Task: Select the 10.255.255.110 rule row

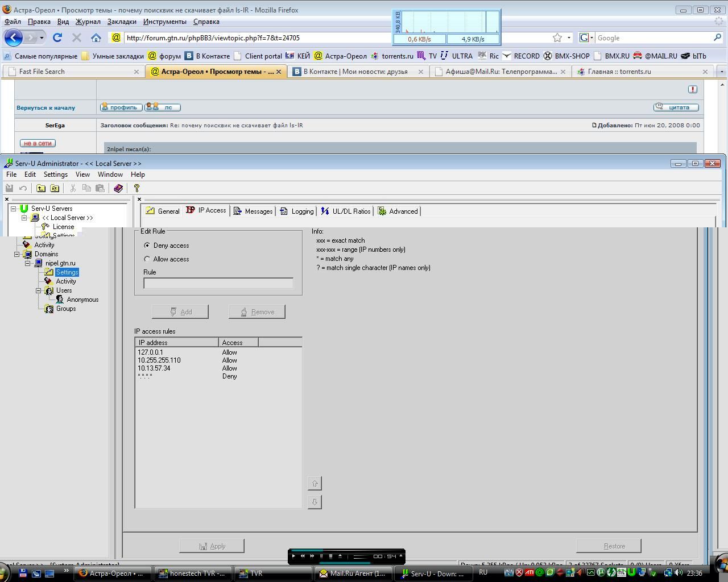Action: [x=218, y=360]
